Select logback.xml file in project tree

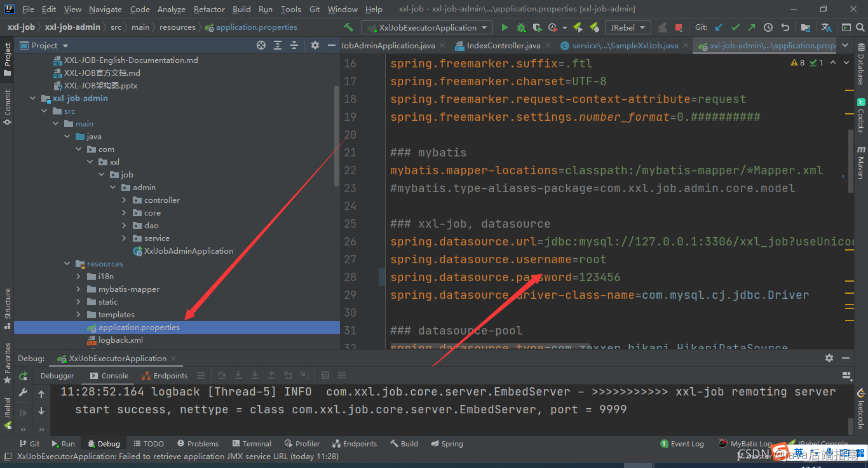pyautogui.click(x=121, y=340)
